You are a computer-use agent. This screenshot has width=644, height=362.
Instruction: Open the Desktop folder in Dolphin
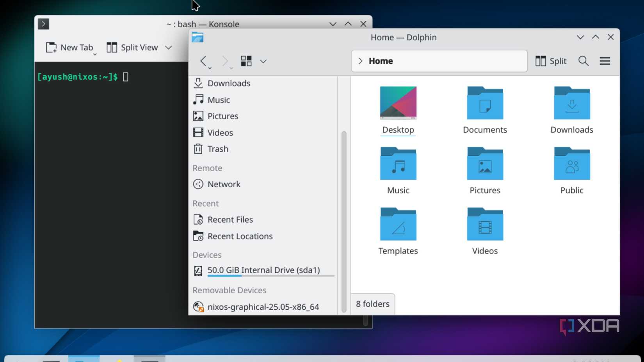(398, 110)
